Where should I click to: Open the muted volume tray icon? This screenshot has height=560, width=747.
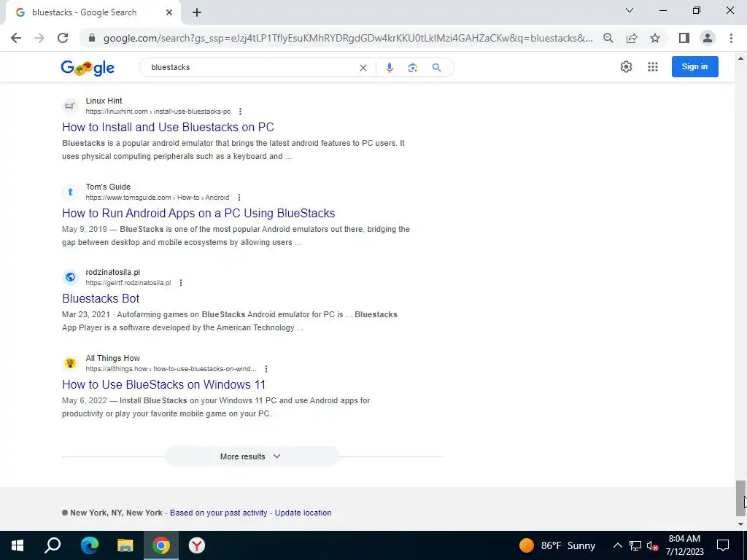click(652, 545)
